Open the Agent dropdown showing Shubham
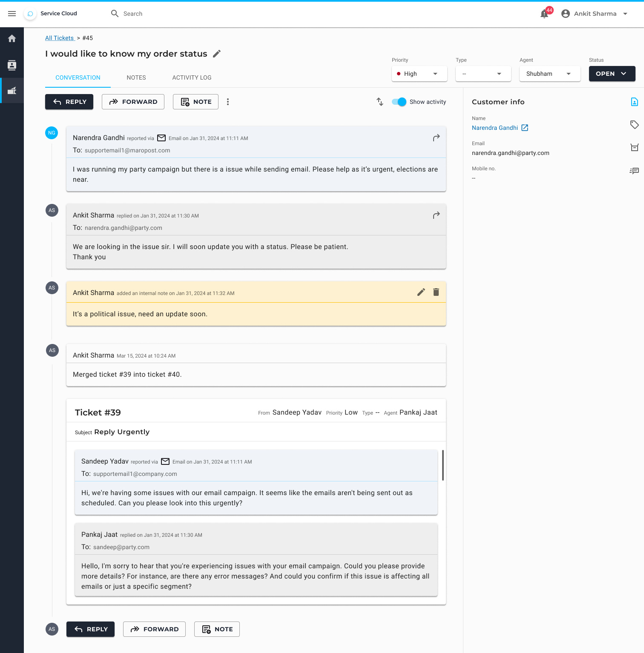The width and height of the screenshot is (644, 653). 550,74
